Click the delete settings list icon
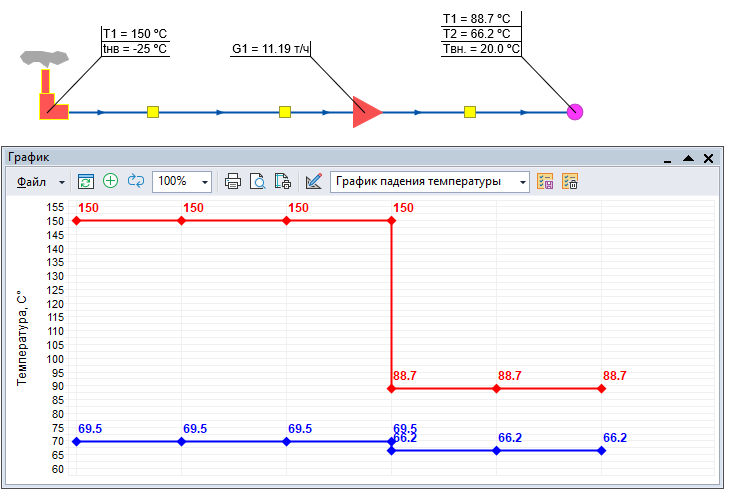Screen dimensions: 732x503 [x=570, y=181]
